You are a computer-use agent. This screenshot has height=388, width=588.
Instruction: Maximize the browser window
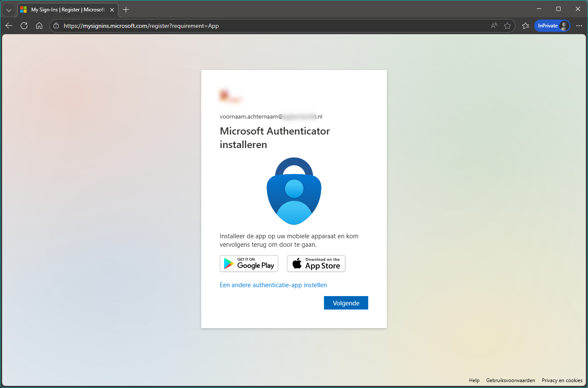click(x=558, y=9)
